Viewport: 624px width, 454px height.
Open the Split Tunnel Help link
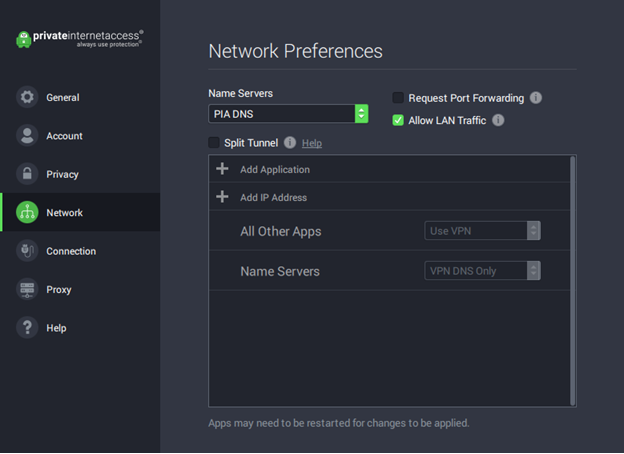click(312, 143)
